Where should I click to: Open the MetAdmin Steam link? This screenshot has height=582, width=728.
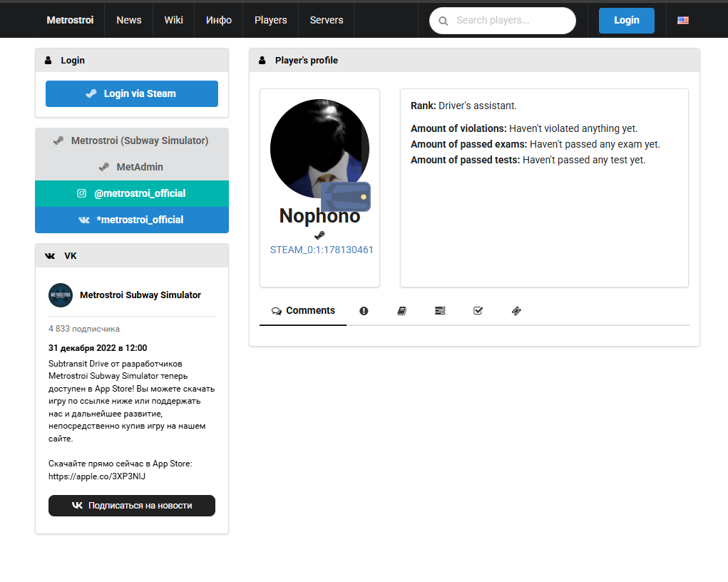[132, 167]
